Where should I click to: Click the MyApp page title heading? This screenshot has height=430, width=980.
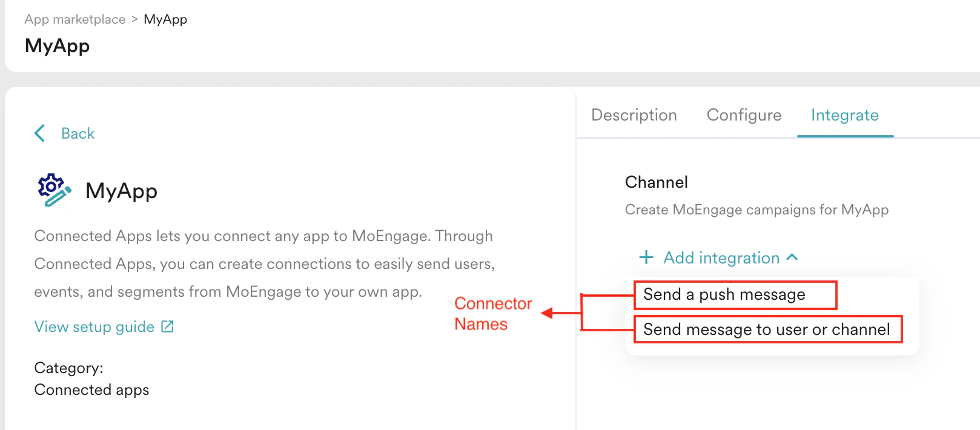pos(58,46)
